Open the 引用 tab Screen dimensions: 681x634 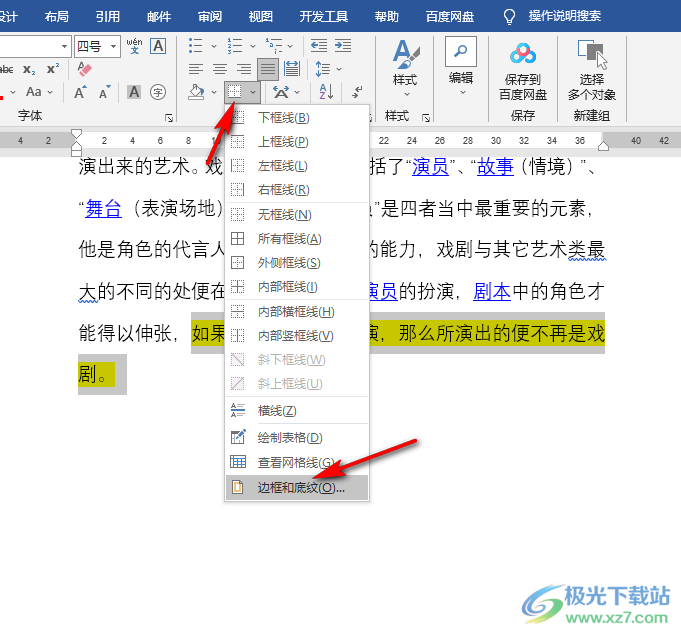point(108,17)
